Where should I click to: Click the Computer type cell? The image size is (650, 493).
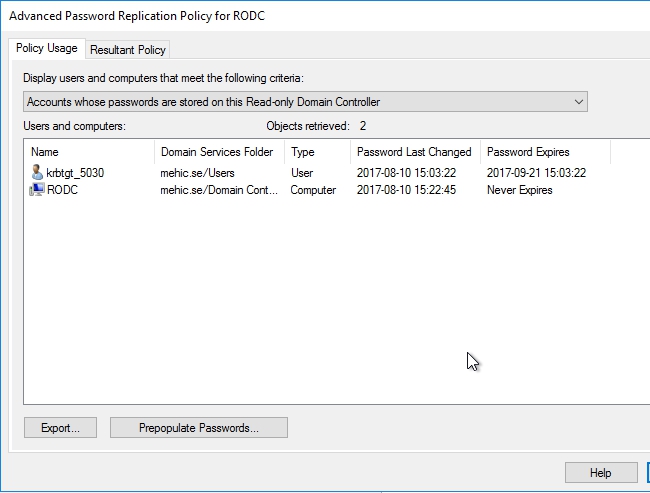(313, 190)
